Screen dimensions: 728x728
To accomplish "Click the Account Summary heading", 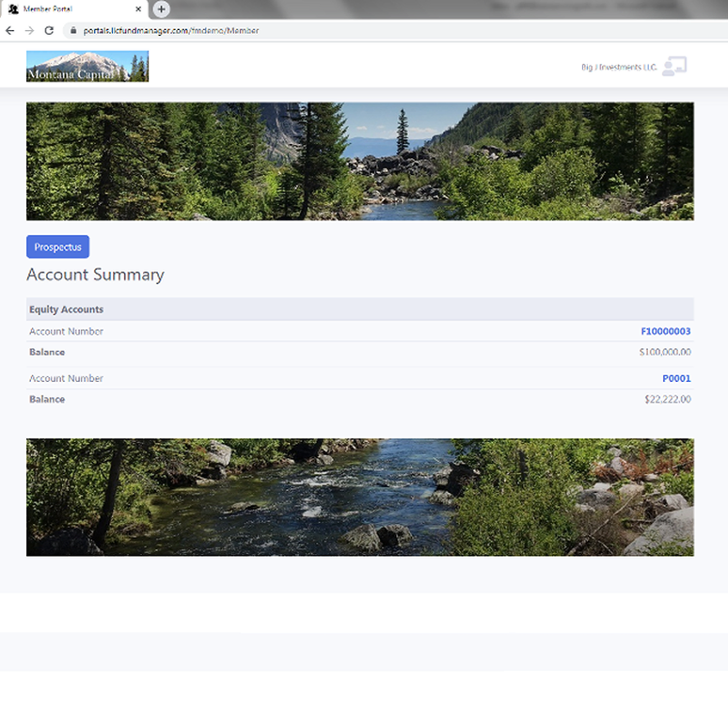I will pyautogui.click(x=95, y=275).
